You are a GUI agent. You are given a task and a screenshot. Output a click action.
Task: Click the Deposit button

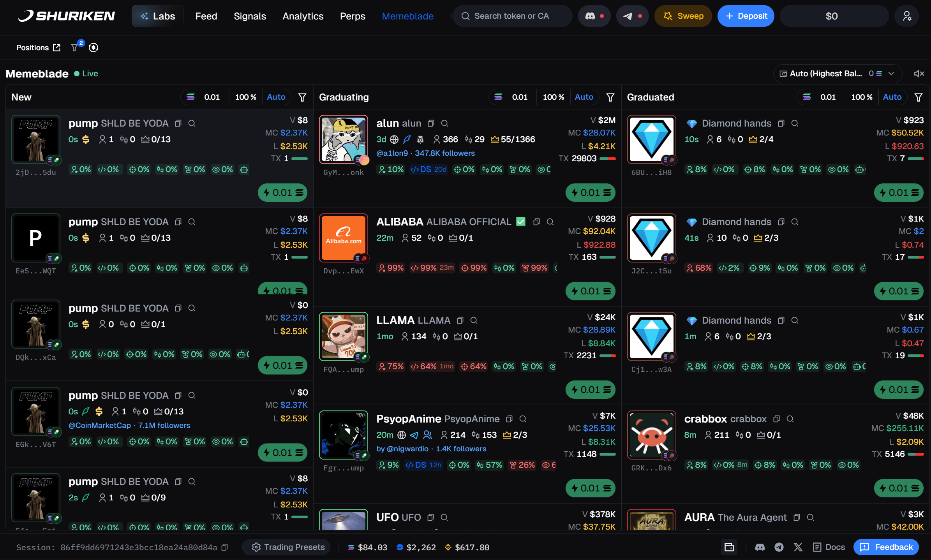click(x=746, y=16)
